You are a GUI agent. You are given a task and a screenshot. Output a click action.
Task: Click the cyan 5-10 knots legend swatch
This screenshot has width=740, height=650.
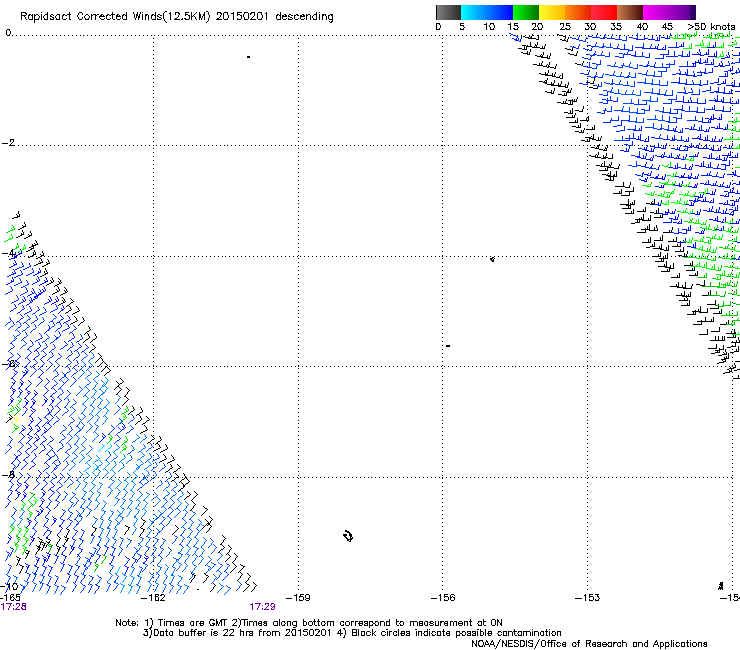tap(474, 12)
